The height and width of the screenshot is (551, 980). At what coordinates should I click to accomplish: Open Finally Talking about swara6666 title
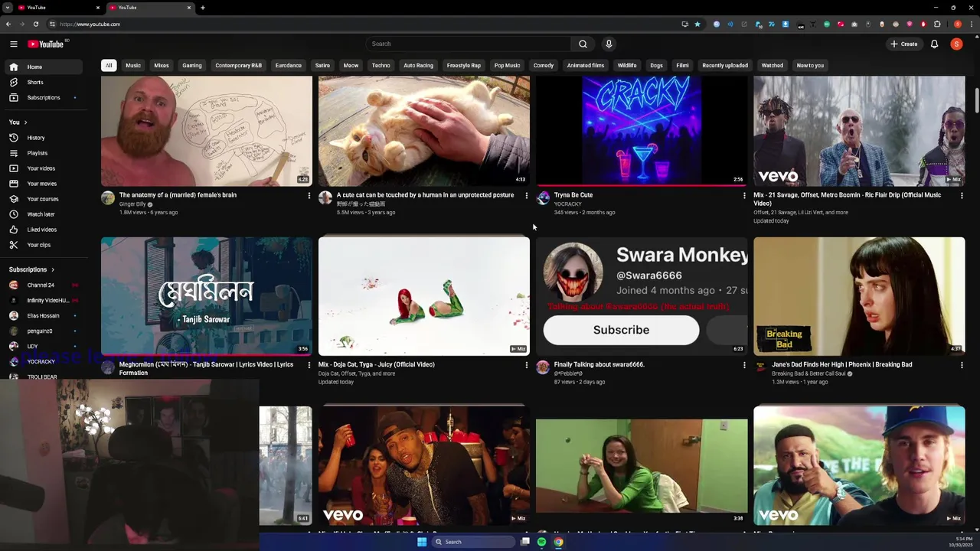click(x=599, y=364)
